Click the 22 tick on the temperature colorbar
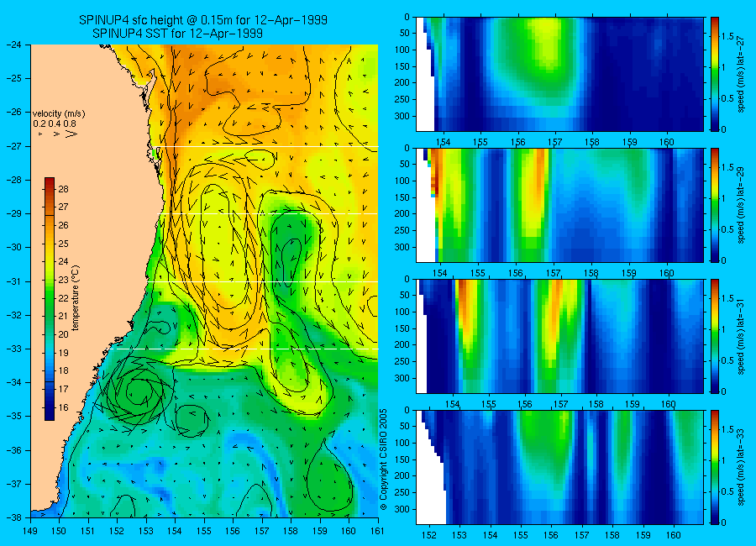756x546 pixels. click(63, 298)
